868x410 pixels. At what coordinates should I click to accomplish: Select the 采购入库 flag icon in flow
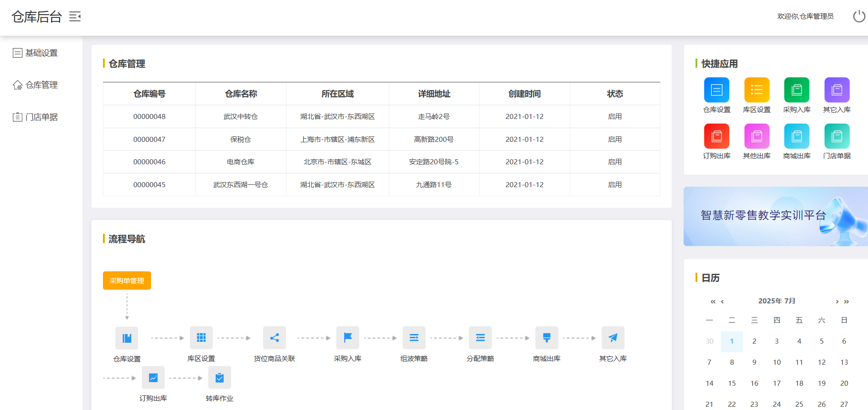(348, 338)
